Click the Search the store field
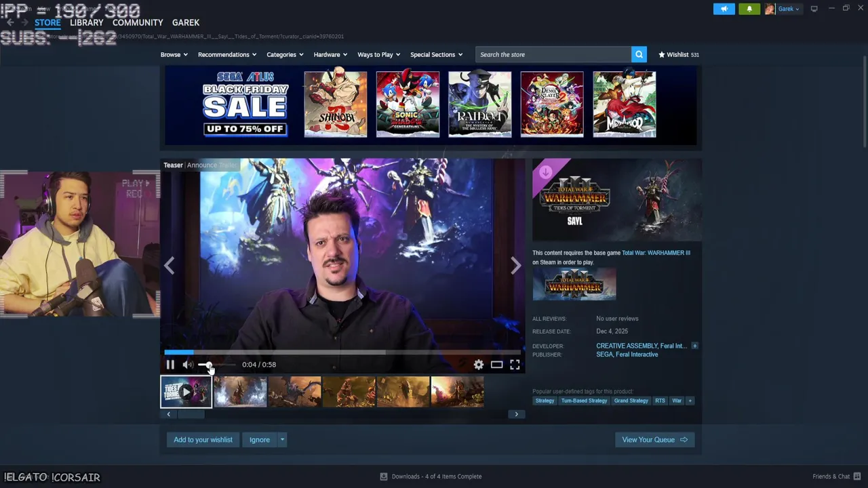Image resolution: width=868 pixels, height=488 pixels. pyautogui.click(x=553, y=54)
